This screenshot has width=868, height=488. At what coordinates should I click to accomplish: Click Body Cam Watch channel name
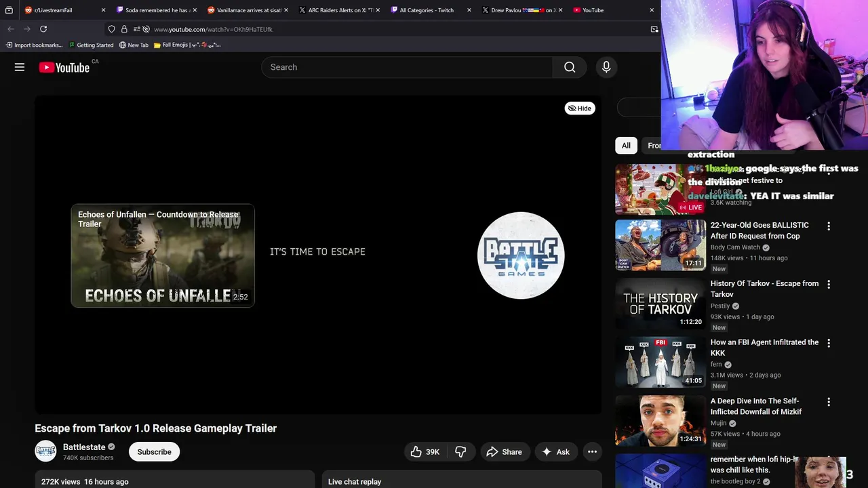click(x=735, y=247)
